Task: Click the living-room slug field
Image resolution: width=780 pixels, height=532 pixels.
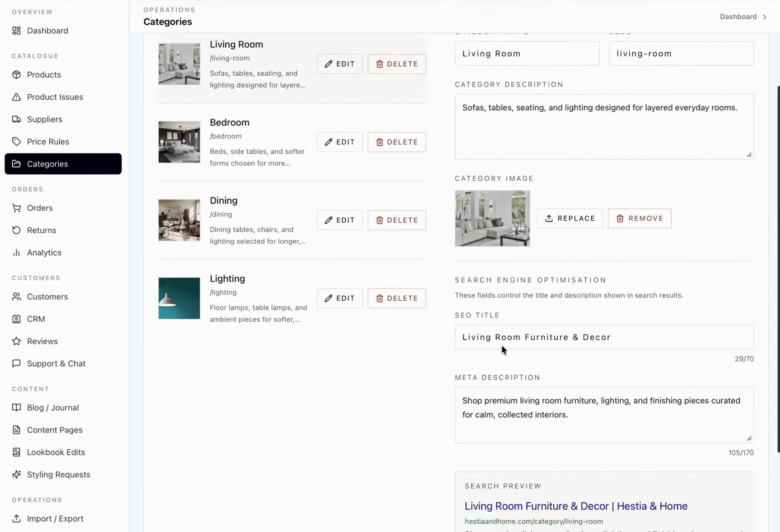Action: tap(681, 54)
